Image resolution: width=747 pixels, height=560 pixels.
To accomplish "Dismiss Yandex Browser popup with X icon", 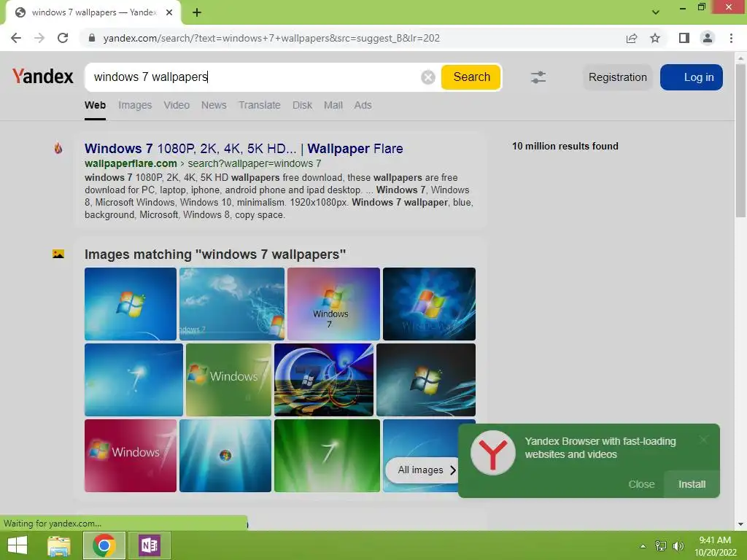I will (704, 440).
